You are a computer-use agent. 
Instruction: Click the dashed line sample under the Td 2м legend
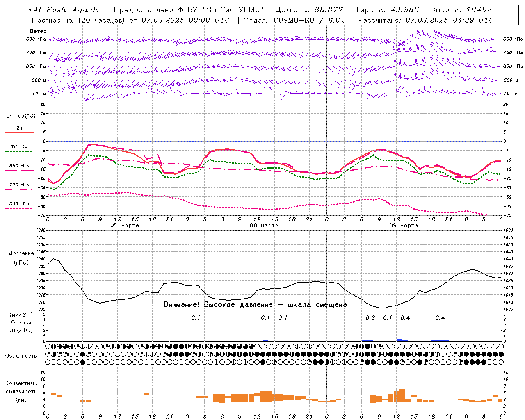click(x=19, y=151)
